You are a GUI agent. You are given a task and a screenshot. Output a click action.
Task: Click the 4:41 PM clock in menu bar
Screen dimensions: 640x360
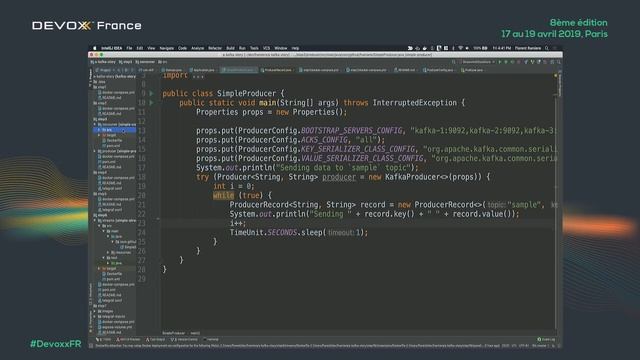502,48
